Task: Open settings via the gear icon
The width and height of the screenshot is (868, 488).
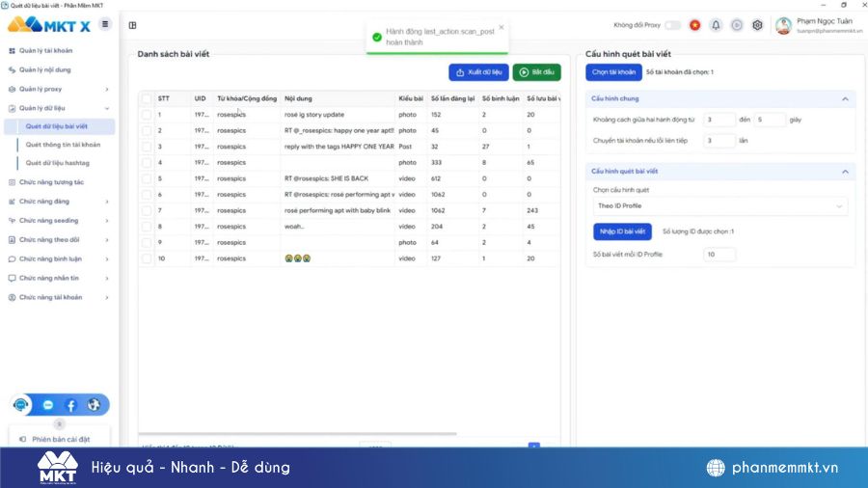Action: (757, 25)
